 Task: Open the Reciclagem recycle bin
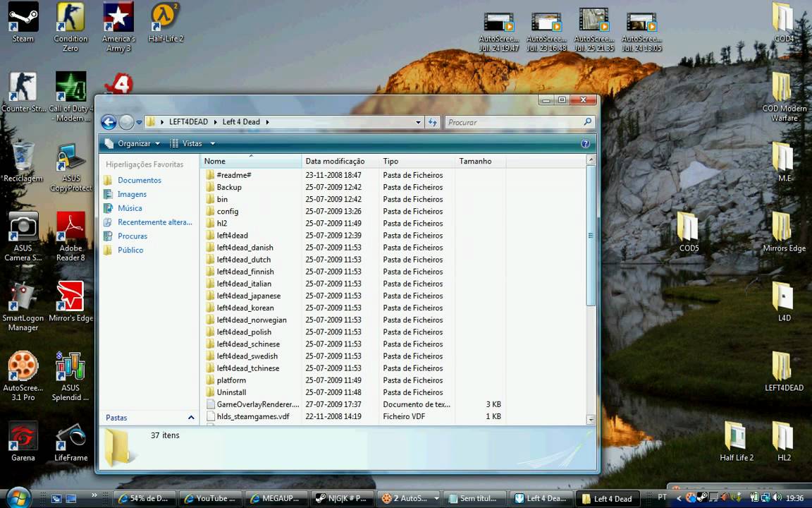click(x=23, y=162)
